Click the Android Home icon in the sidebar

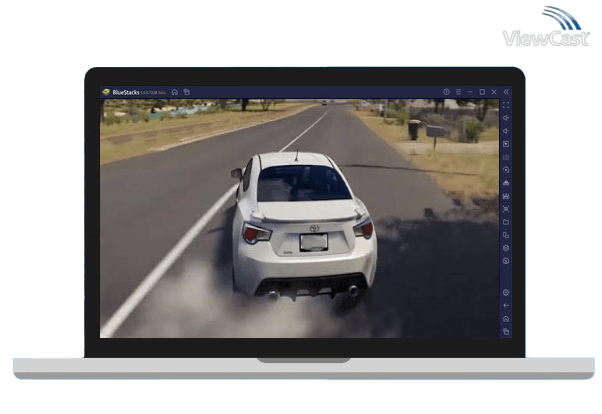(506, 319)
